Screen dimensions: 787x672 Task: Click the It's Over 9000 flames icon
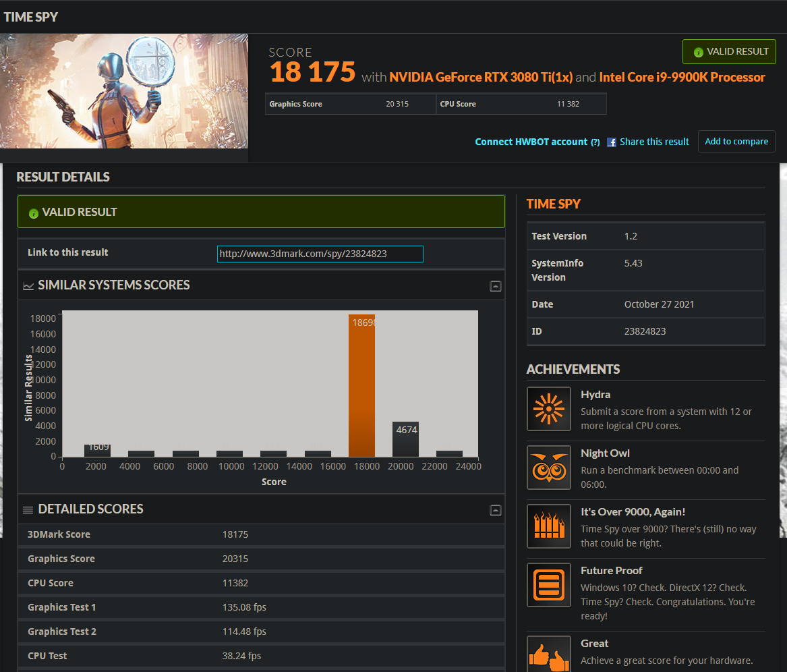tap(548, 526)
